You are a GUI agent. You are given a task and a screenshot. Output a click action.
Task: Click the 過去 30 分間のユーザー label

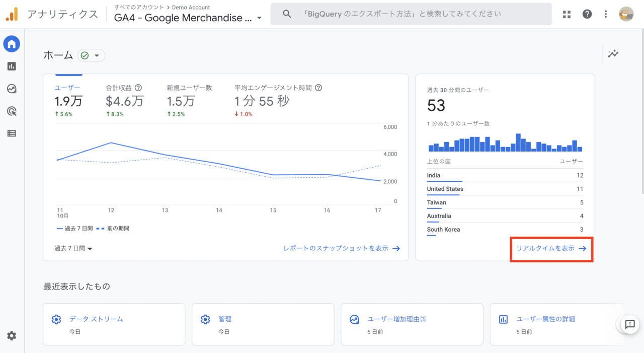pyautogui.click(x=458, y=90)
